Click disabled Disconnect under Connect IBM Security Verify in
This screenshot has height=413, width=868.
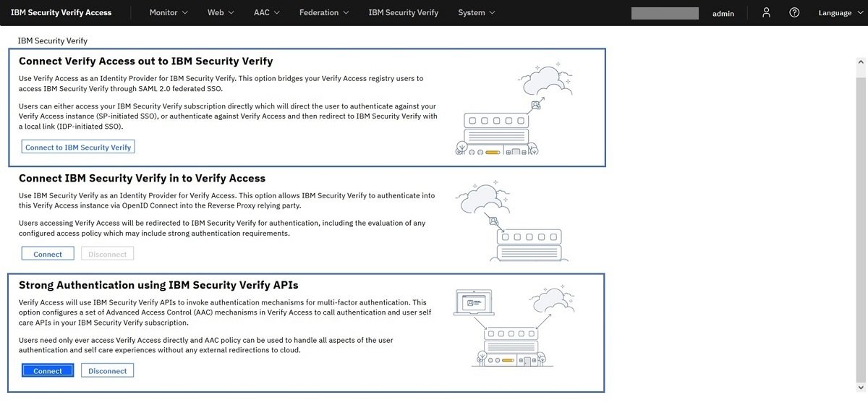click(x=108, y=254)
